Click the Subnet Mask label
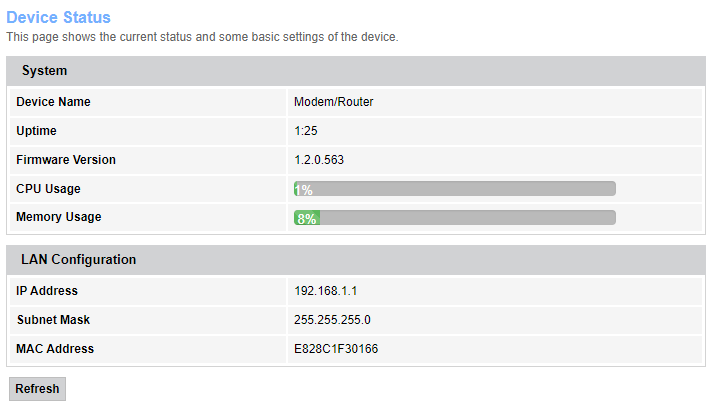The image size is (713, 408). coord(53,320)
